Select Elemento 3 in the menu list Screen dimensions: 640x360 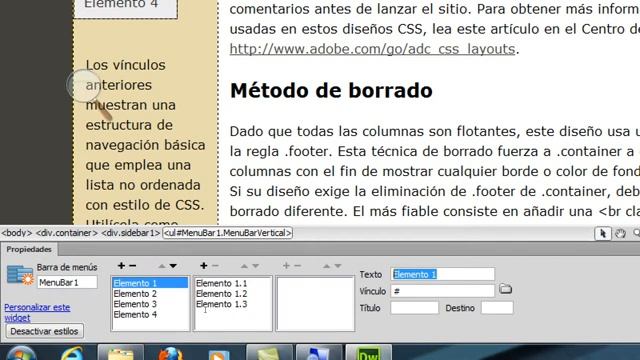(x=150, y=304)
